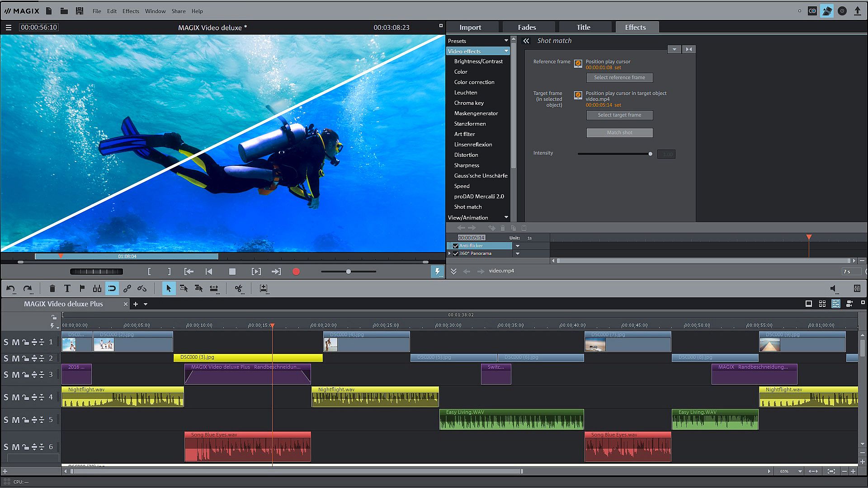Open the Effects menu
This screenshot has width=868, height=488.
pyautogui.click(x=131, y=11)
